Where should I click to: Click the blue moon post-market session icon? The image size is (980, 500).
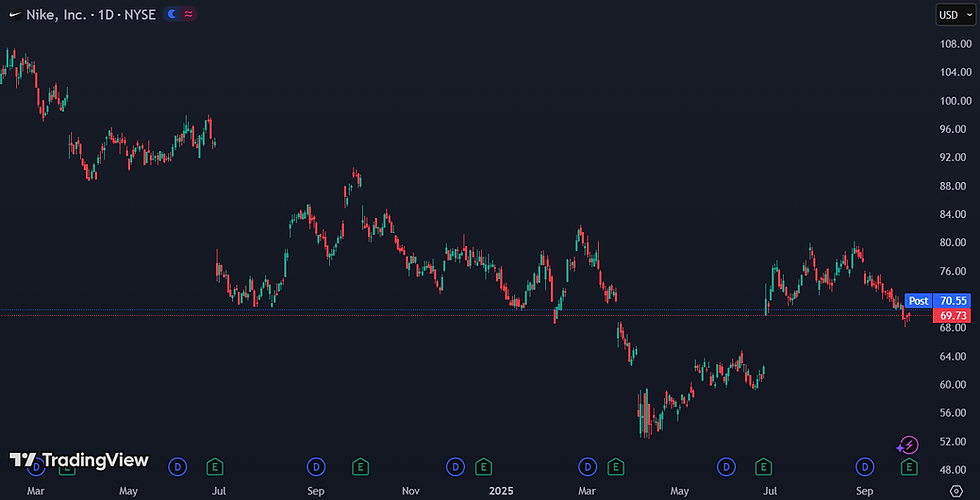coord(172,14)
